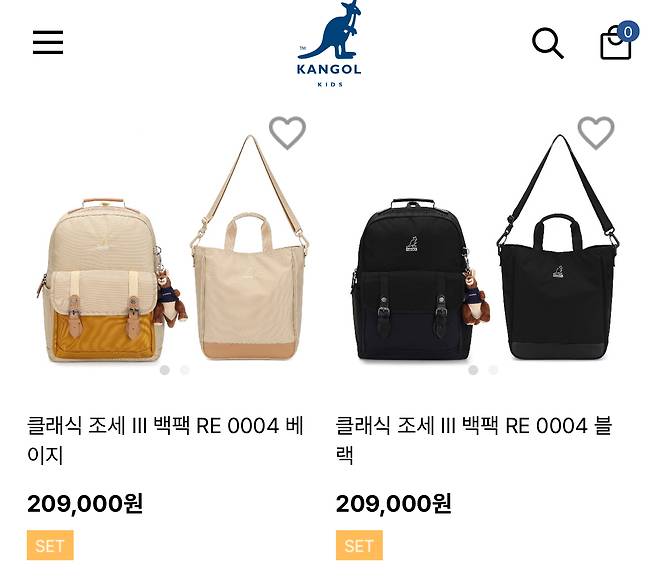Screen dimensions: 658x587
Task: Click the black tote bag image
Action: point(558,248)
